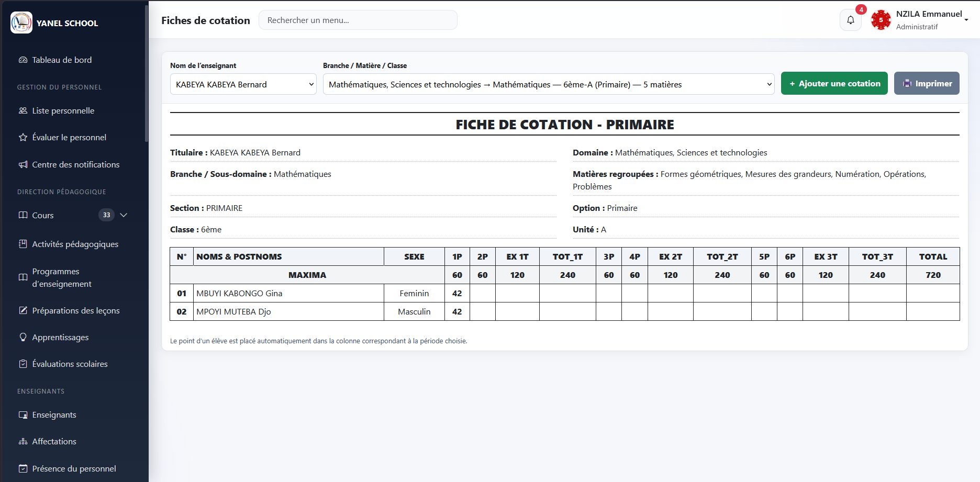Click Ajouter une cotation button
The width and height of the screenshot is (980, 482).
[x=834, y=83]
